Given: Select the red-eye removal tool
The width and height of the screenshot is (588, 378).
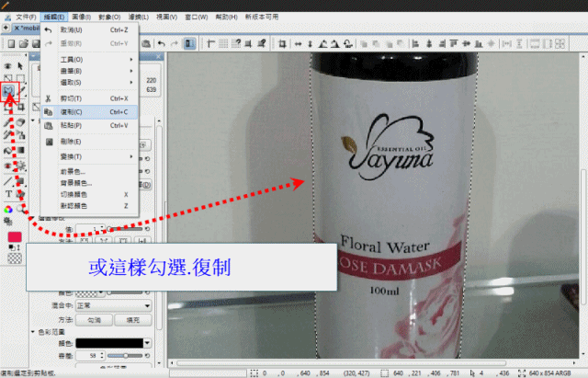Looking at the screenshot, I should [8, 166].
